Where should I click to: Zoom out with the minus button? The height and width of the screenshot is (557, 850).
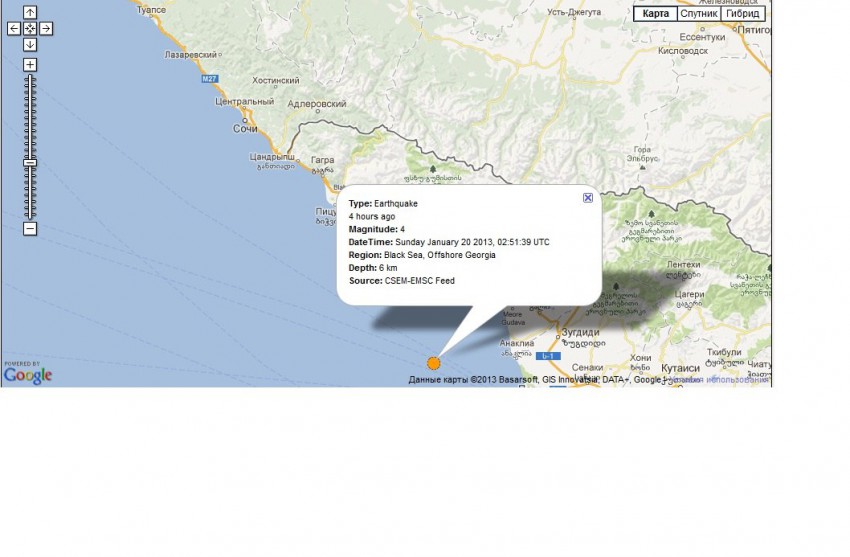pyautogui.click(x=30, y=229)
